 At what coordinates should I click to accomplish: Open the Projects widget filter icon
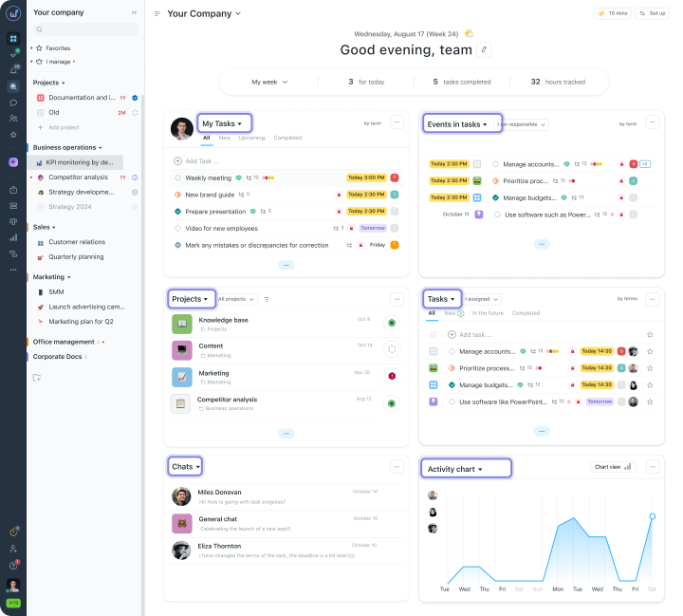click(x=267, y=300)
